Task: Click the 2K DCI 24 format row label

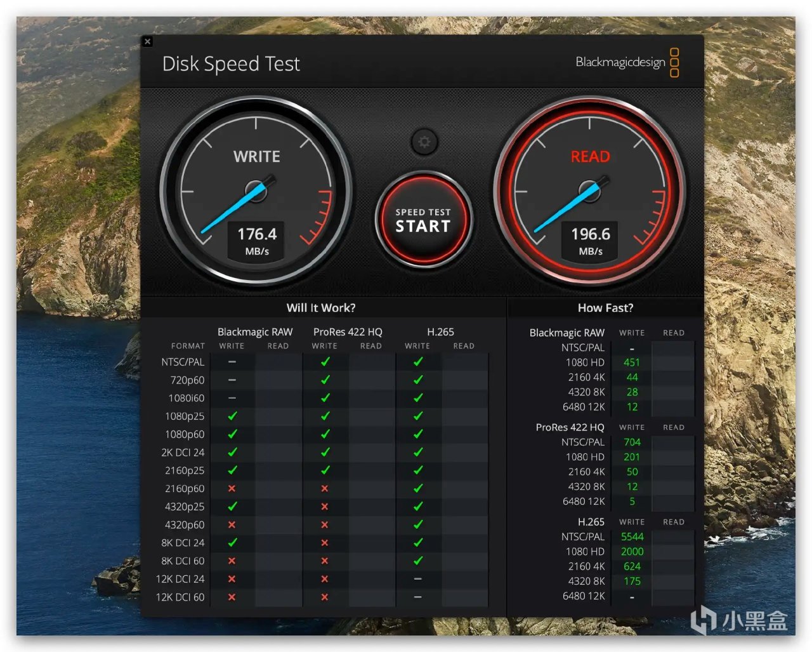Action: (183, 453)
